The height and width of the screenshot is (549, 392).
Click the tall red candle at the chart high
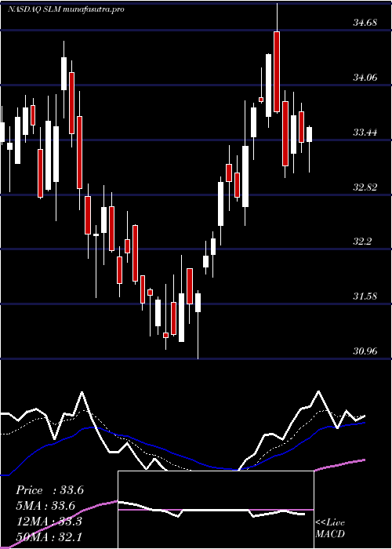click(277, 72)
